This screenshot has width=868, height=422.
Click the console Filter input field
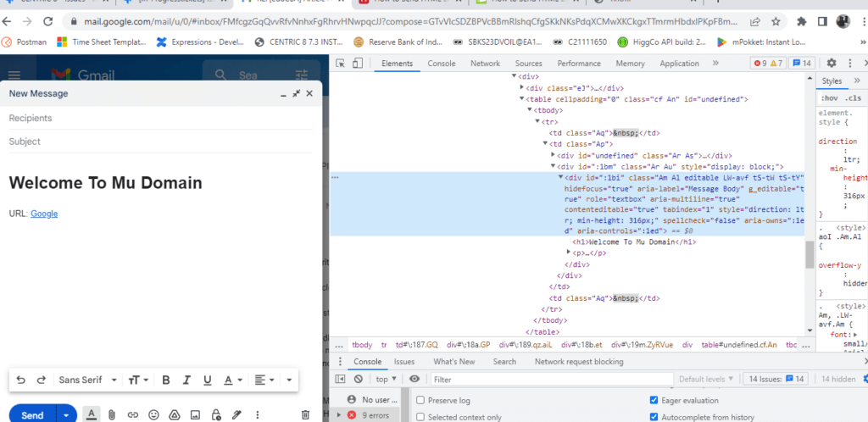click(551, 380)
